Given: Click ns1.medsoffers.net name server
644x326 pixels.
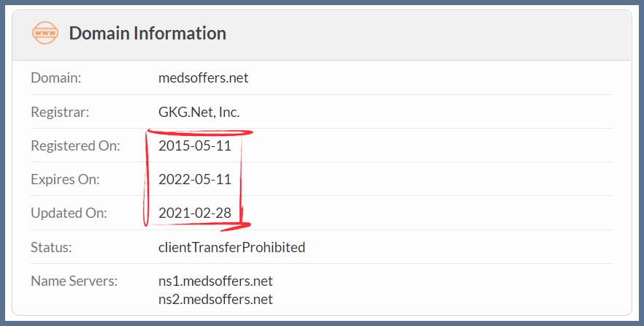Looking at the screenshot, I should (x=215, y=281).
